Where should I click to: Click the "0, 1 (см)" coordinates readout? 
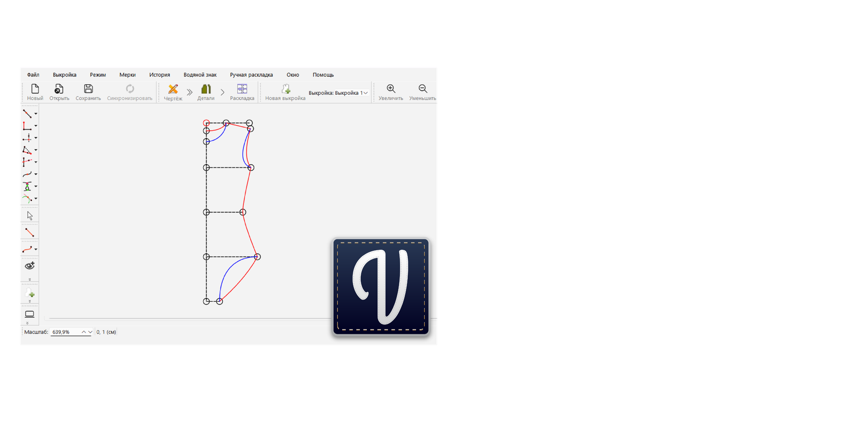pos(106,332)
